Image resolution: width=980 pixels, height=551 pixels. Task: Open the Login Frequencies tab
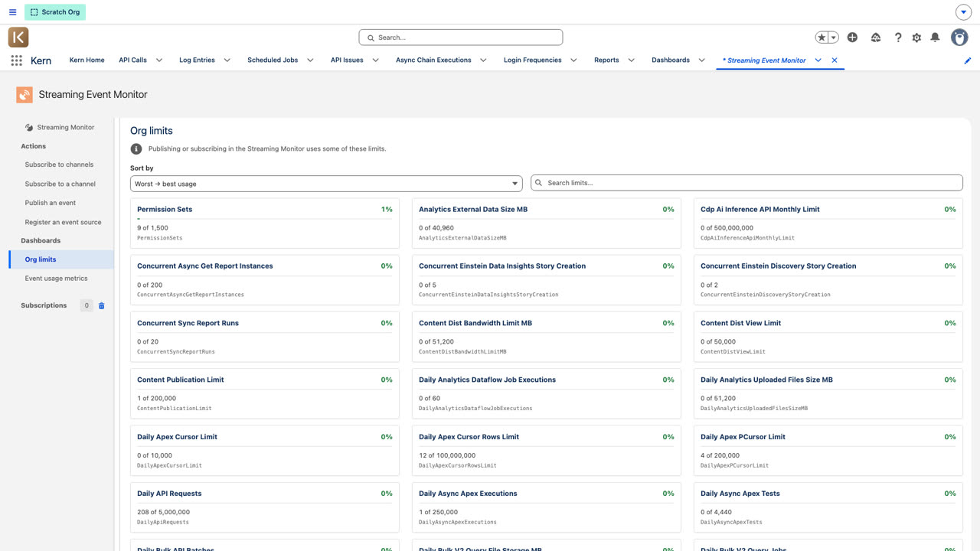pos(532,60)
